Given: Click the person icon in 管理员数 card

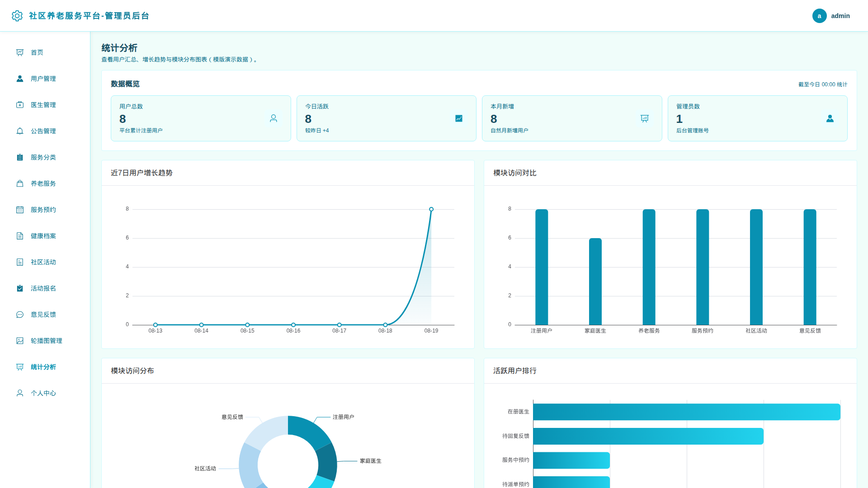Looking at the screenshot, I should 830,118.
